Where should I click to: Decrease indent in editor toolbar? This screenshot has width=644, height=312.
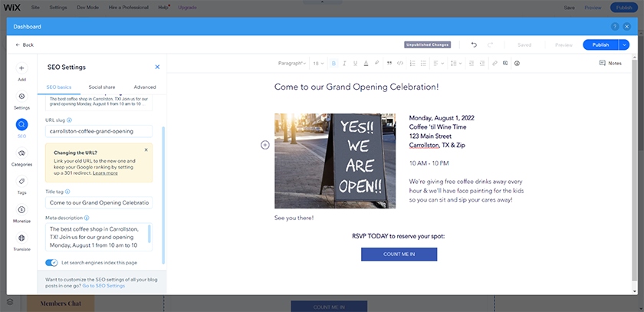point(472,63)
